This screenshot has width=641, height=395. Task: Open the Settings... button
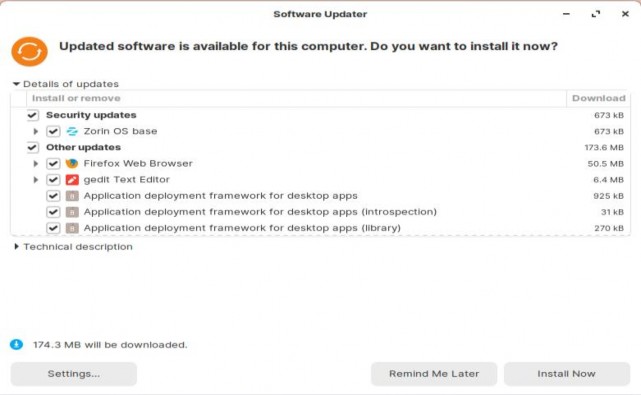coord(74,374)
